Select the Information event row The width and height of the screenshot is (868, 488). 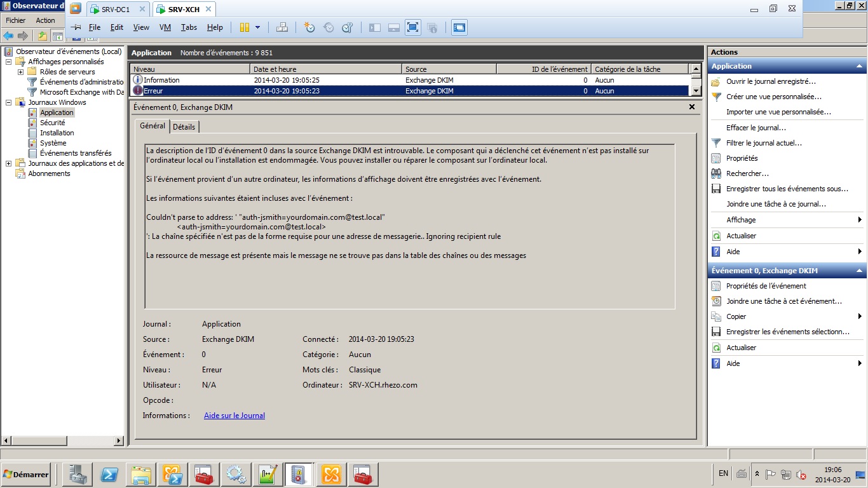pyautogui.click(x=409, y=80)
